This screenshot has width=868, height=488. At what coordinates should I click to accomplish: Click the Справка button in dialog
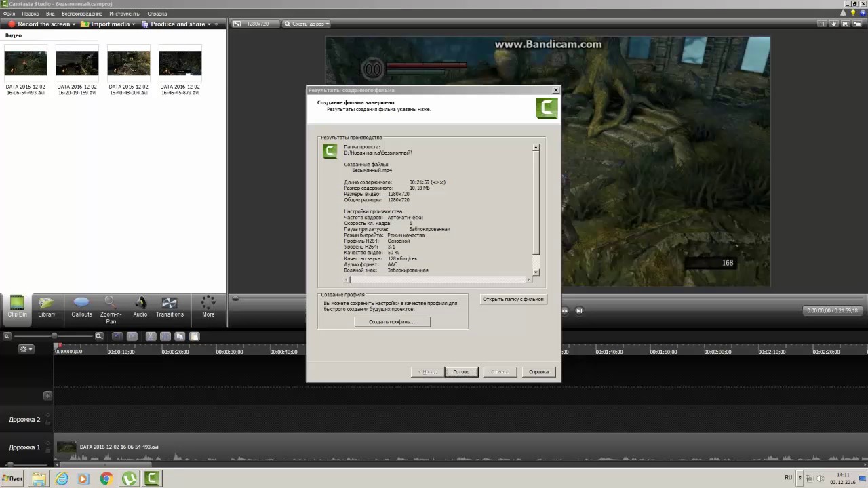[x=538, y=372]
